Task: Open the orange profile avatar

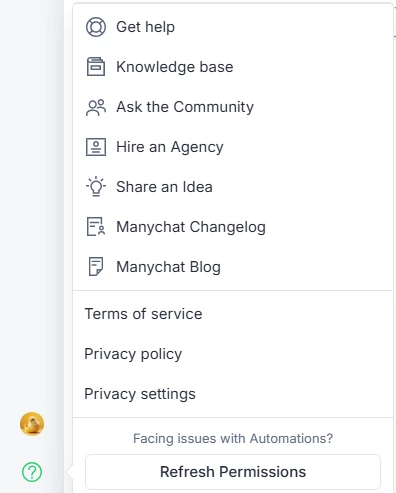Action: click(x=32, y=424)
